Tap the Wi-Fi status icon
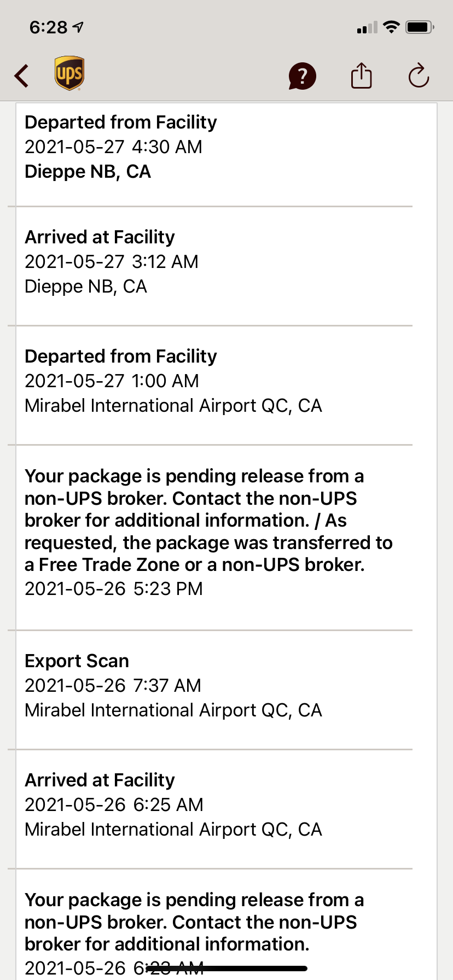The image size is (453, 980). pos(391,27)
